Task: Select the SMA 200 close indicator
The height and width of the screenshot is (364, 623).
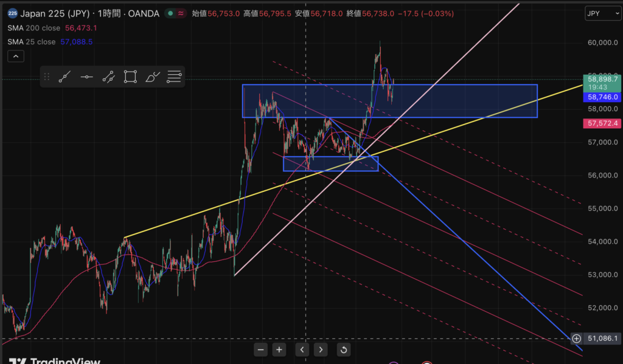Action: click(x=33, y=28)
